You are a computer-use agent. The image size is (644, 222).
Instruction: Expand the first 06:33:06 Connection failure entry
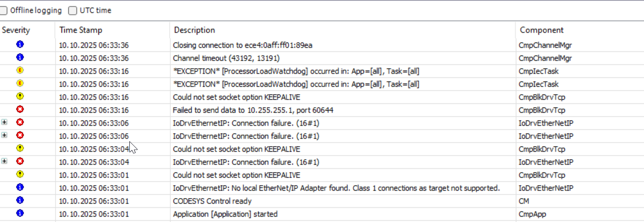(5, 123)
